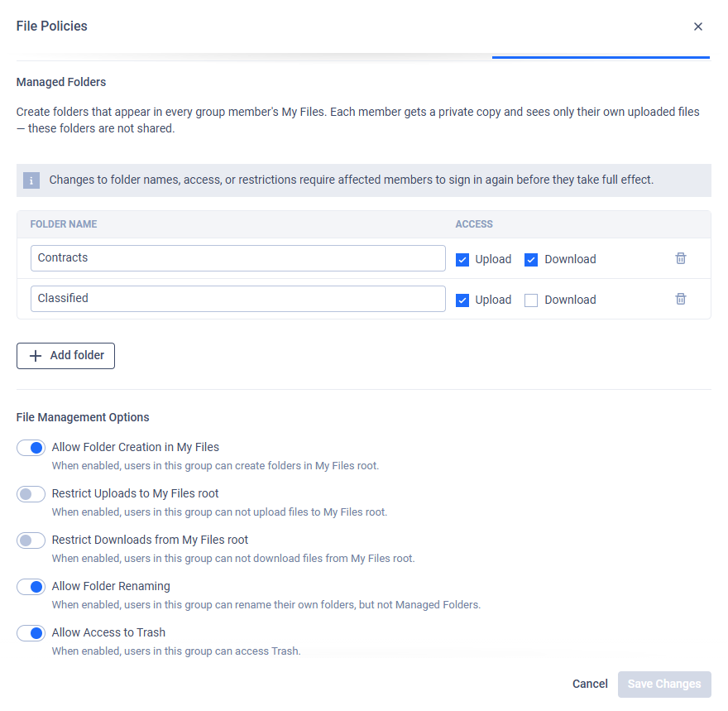The width and height of the screenshot is (728, 711).
Task: Enable Restrict Uploads to My Files root
Action: click(x=31, y=494)
